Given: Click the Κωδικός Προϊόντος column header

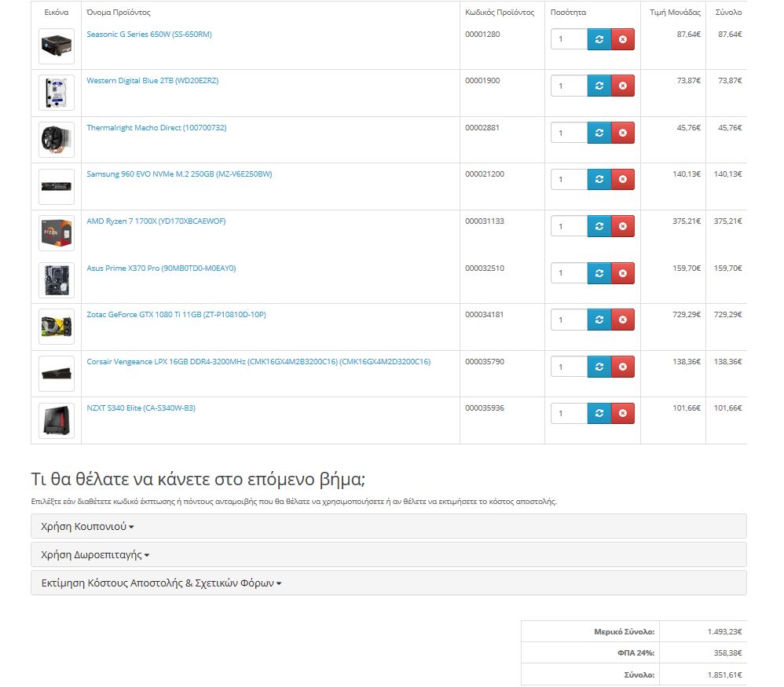Looking at the screenshot, I should 500,12.
